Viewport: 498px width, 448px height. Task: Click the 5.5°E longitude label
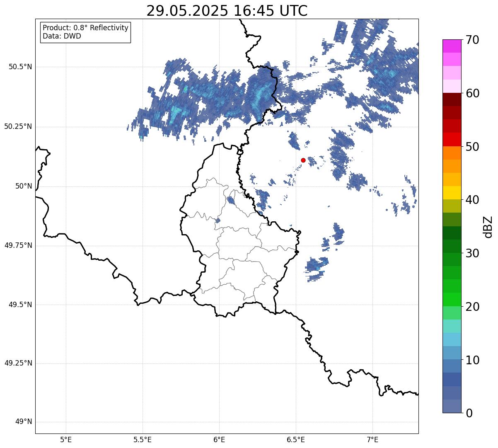click(x=143, y=439)
